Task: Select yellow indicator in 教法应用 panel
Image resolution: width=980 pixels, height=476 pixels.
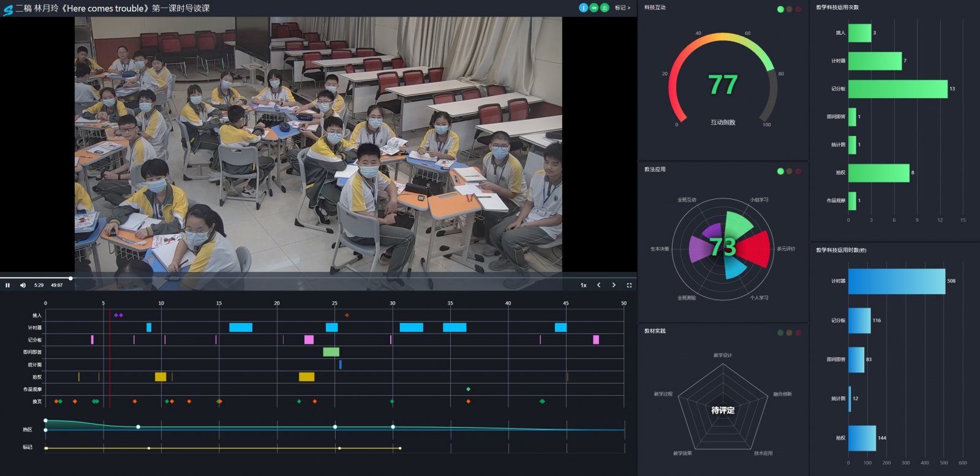Action: [x=789, y=172]
